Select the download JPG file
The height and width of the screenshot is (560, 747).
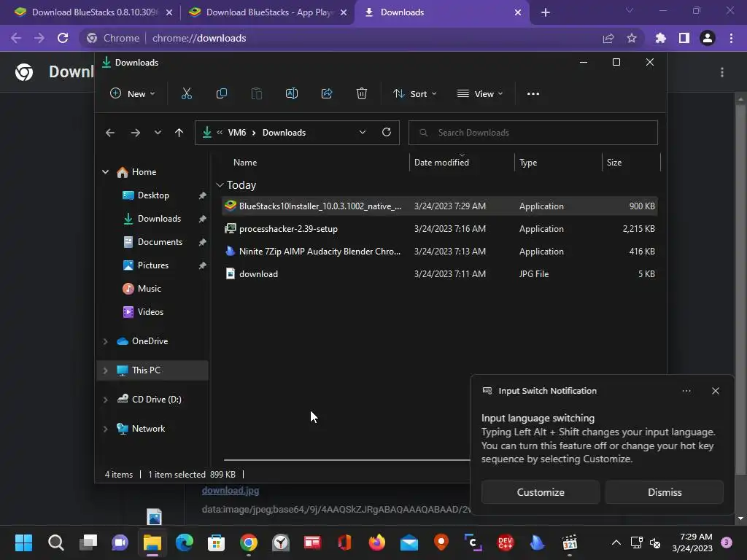(440, 274)
